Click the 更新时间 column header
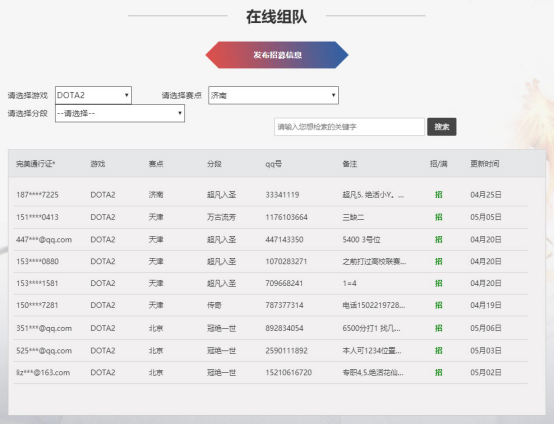 (x=485, y=164)
